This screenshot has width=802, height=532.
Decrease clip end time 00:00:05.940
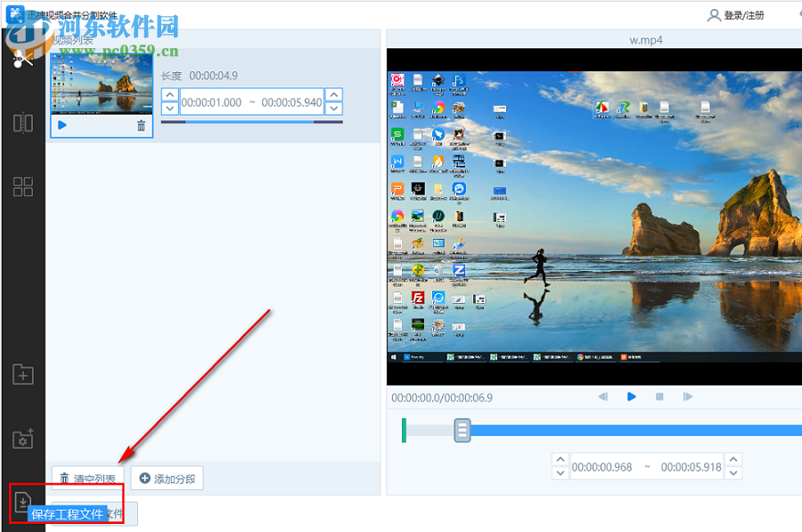coord(334,108)
